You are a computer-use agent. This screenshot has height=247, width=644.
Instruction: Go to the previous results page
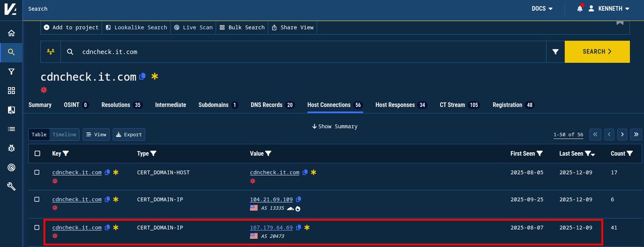coord(609,134)
